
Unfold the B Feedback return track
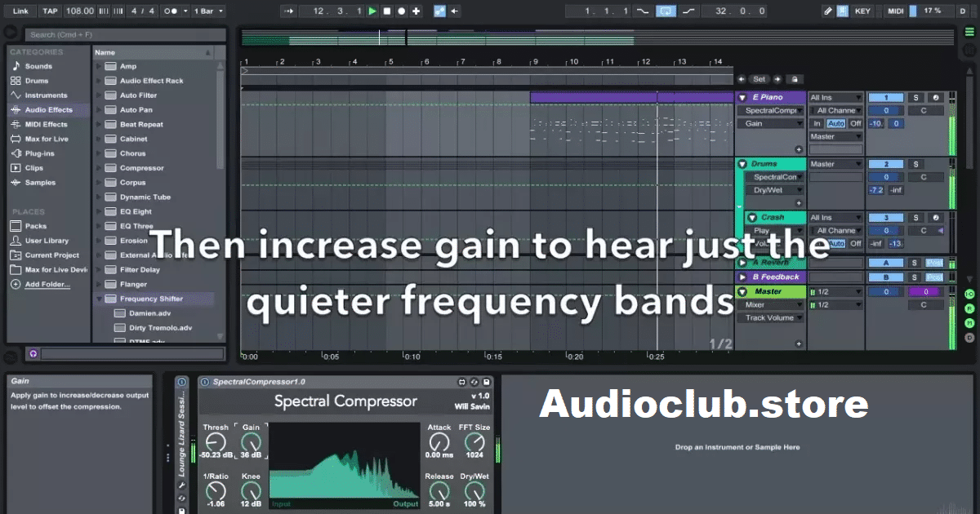pyautogui.click(x=742, y=277)
